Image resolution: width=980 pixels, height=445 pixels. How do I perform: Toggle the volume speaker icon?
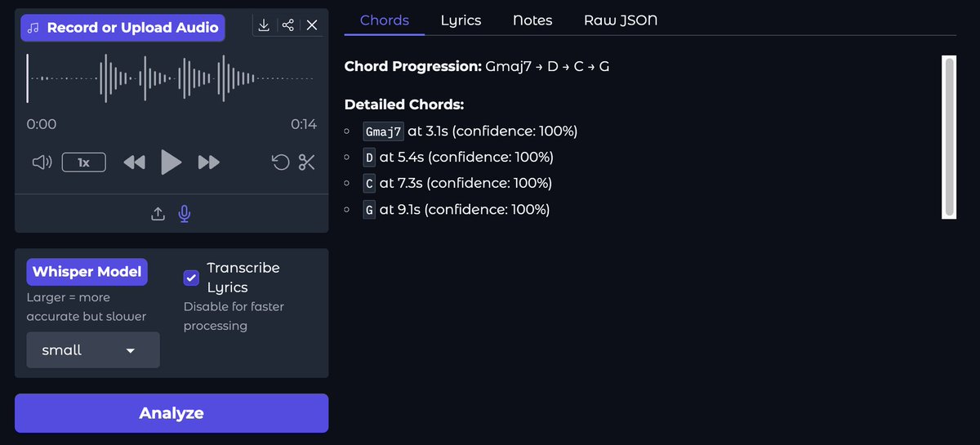pyautogui.click(x=42, y=162)
